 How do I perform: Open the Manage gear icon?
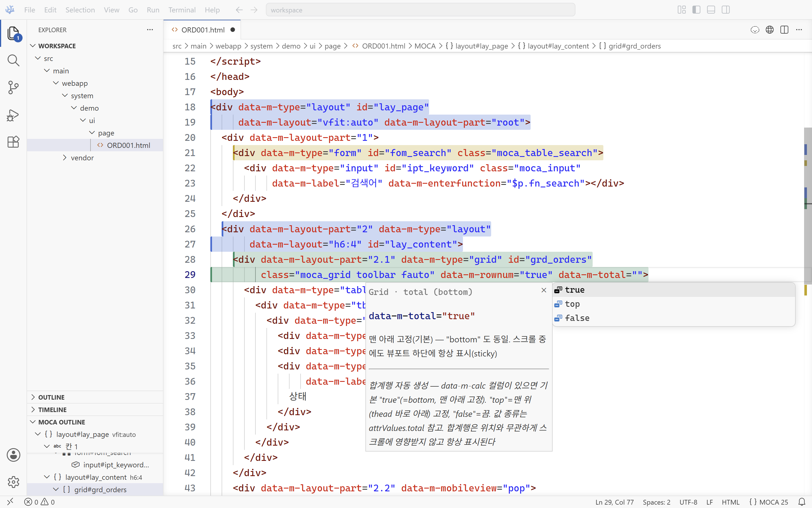click(x=14, y=482)
